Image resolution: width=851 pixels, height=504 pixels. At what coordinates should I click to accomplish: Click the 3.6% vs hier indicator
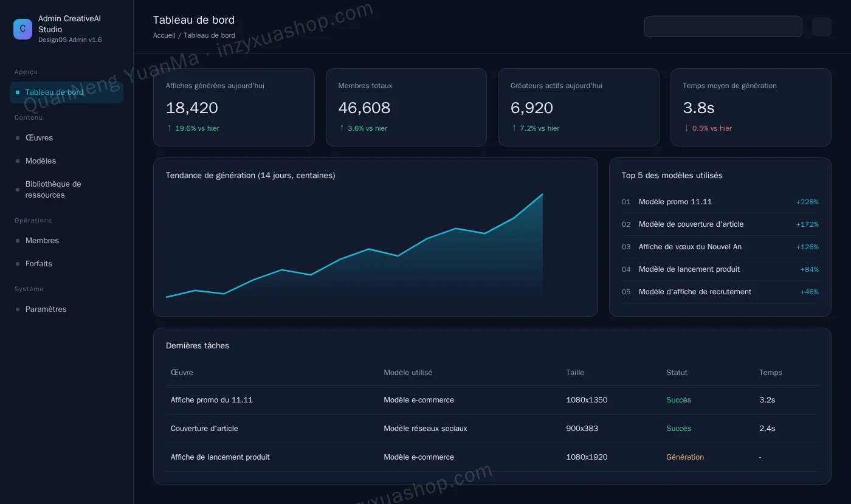click(x=363, y=128)
